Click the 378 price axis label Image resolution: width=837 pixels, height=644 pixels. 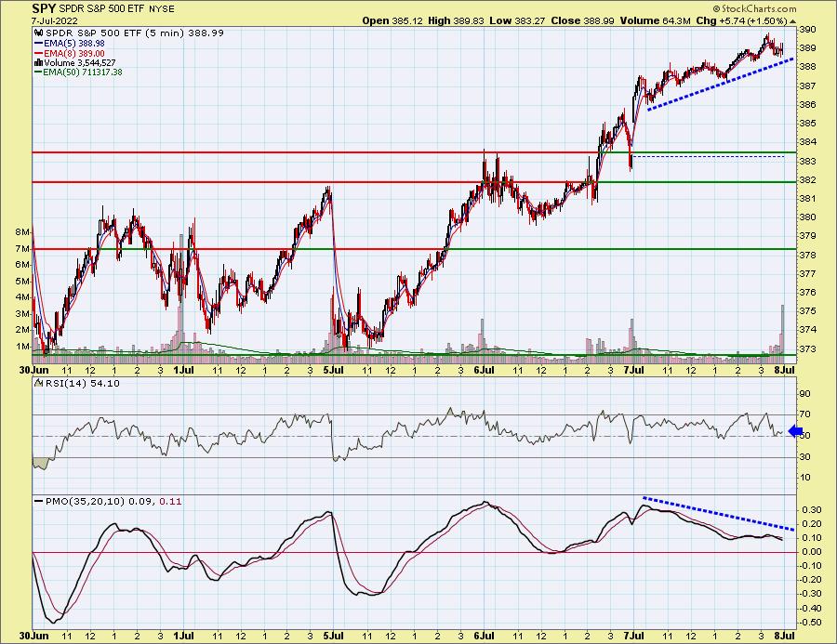(x=807, y=255)
